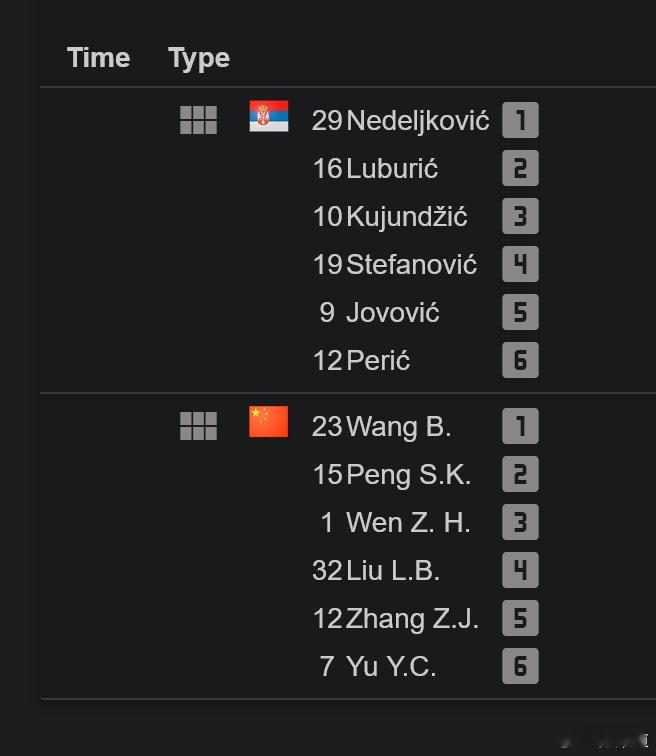Open player Liu L.B. number 32
656x756 pixels.
coord(376,570)
